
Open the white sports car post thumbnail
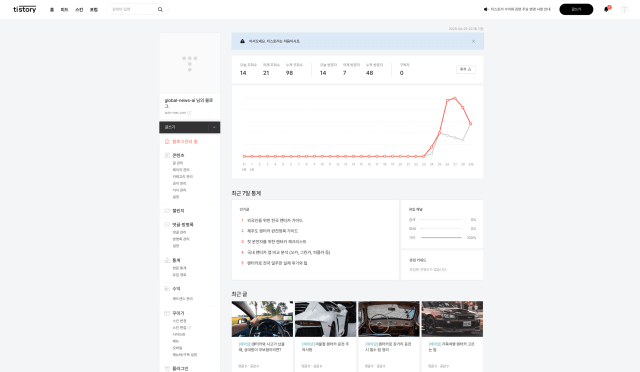(x=325, y=319)
